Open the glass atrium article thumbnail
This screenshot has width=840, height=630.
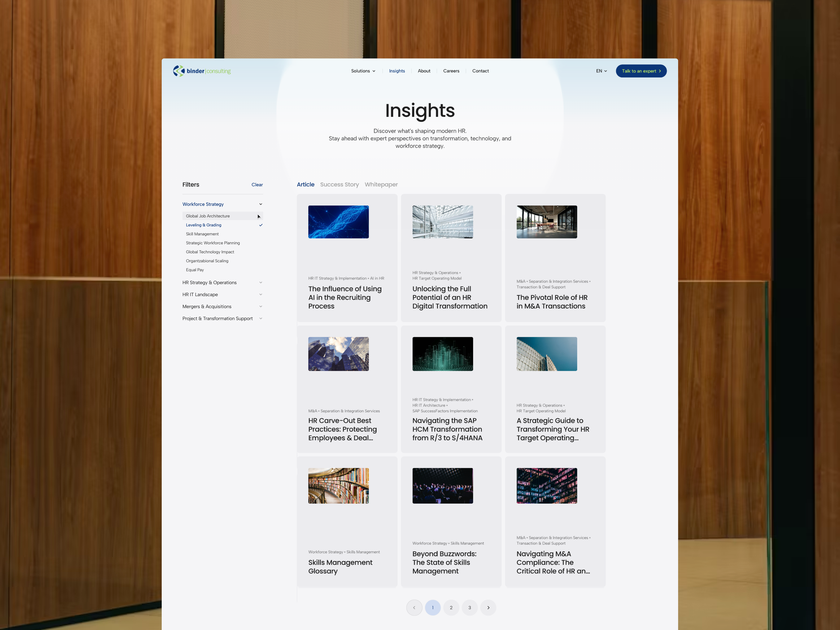[x=442, y=222]
